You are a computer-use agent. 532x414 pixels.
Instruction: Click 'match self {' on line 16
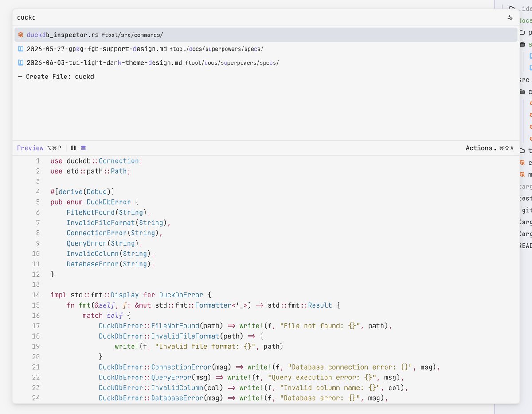pos(107,316)
